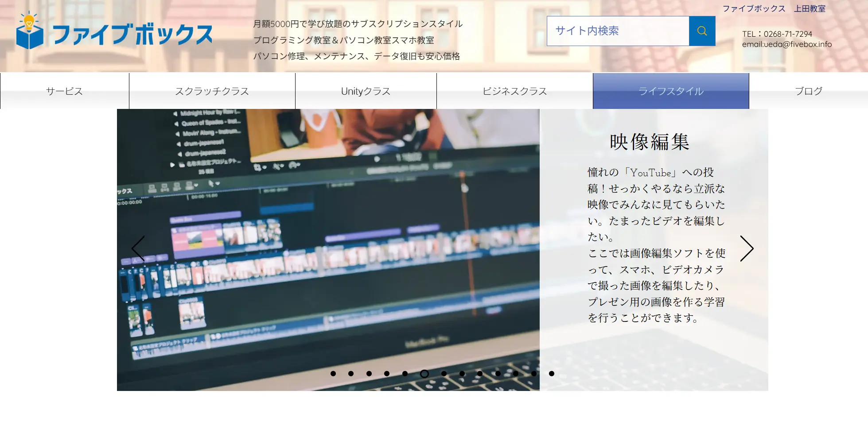Screen dimensions: 868x441
Task: Click the video editing laptop slide image
Action: (328, 250)
